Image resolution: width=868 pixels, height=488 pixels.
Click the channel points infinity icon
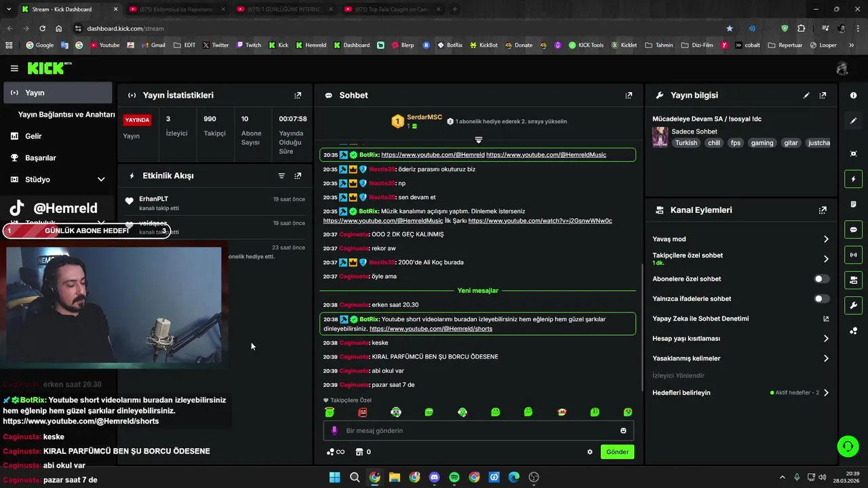pyautogui.click(x=336, y=452)
